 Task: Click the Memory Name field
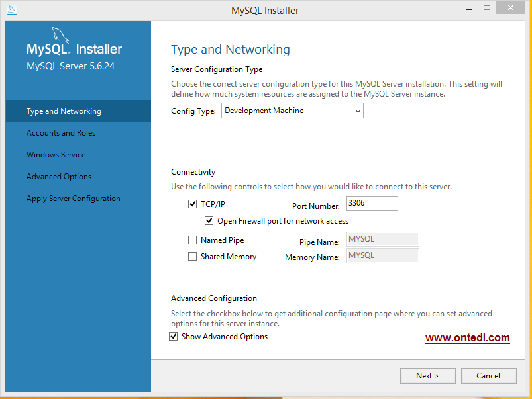click(383, 255)
